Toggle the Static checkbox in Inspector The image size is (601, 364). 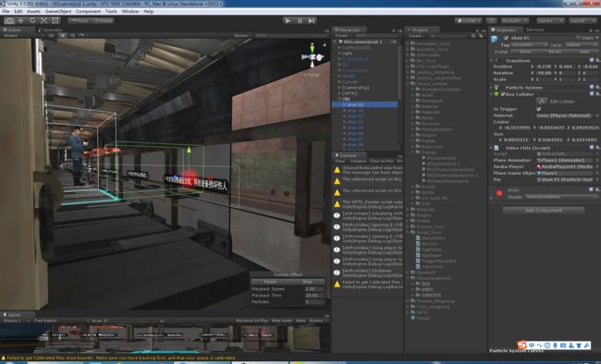[579, 38]
